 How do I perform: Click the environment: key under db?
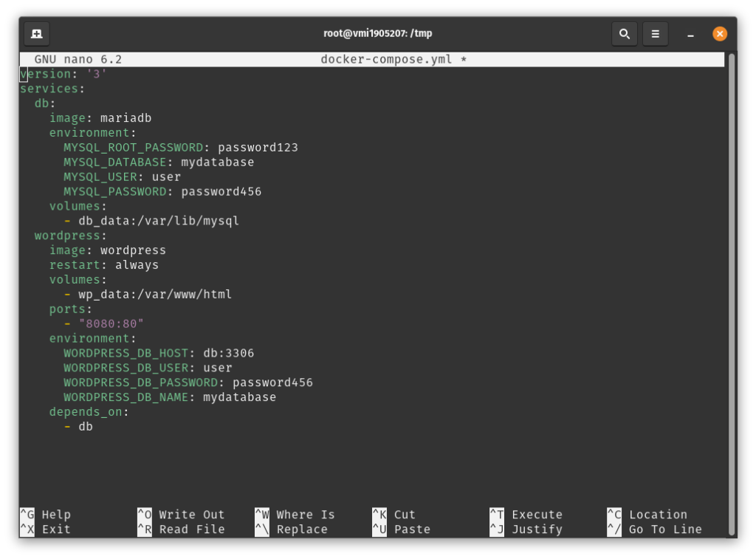pyautogui.click(x=92, y=133)
